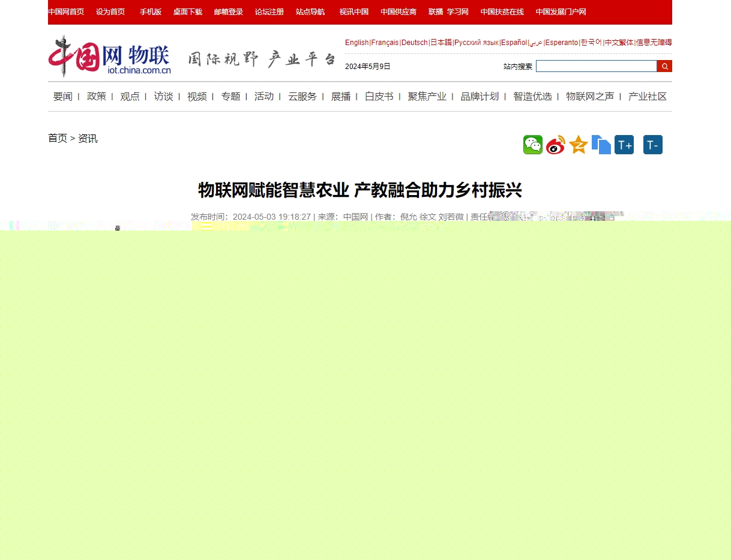
Task: Open the 产业社区 navigation item
Action: pyautogui.click(x=648, y=97)
